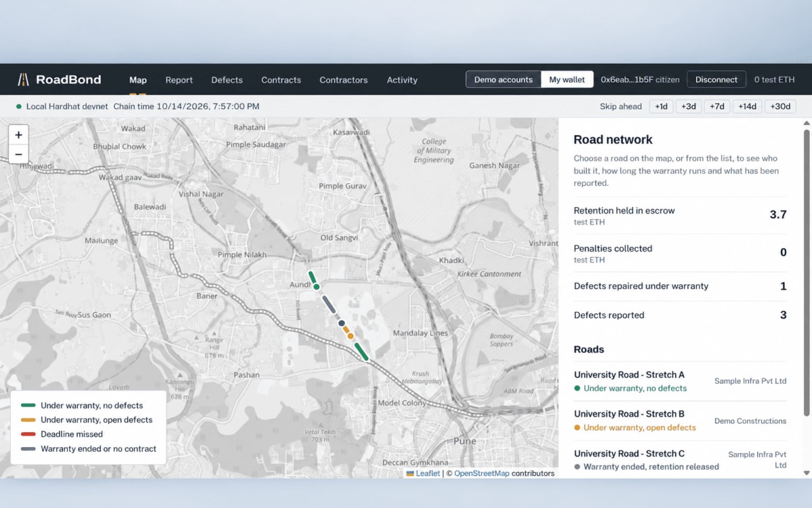Click the Road network heading
The width and height of the screenshot is (812, 508).
[x=613, y=140]
